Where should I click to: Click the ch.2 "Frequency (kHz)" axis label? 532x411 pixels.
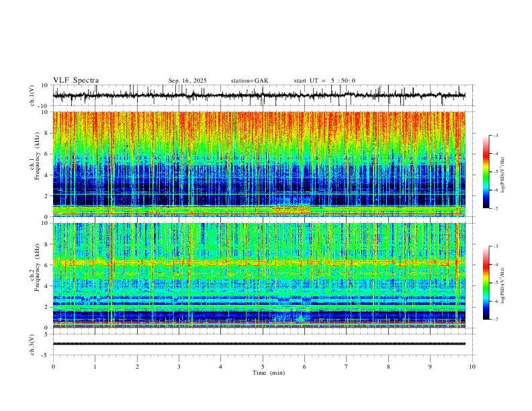[38, 267]
